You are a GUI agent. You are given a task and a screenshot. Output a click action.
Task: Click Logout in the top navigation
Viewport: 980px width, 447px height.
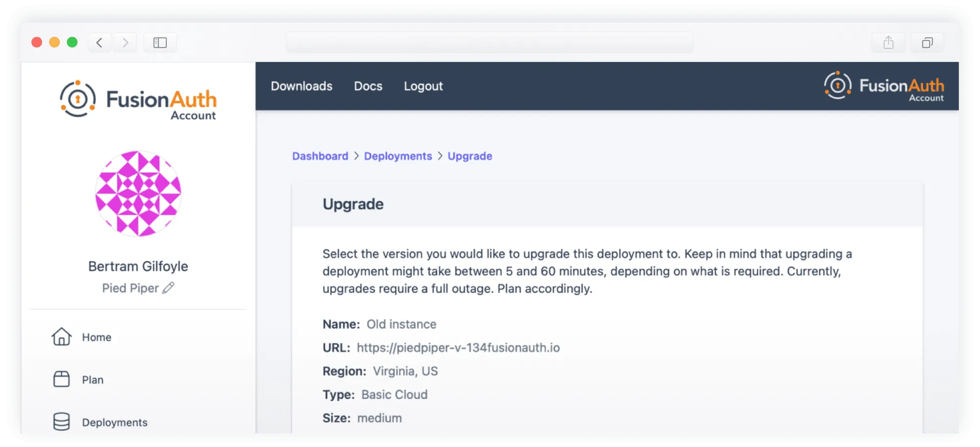423,86
